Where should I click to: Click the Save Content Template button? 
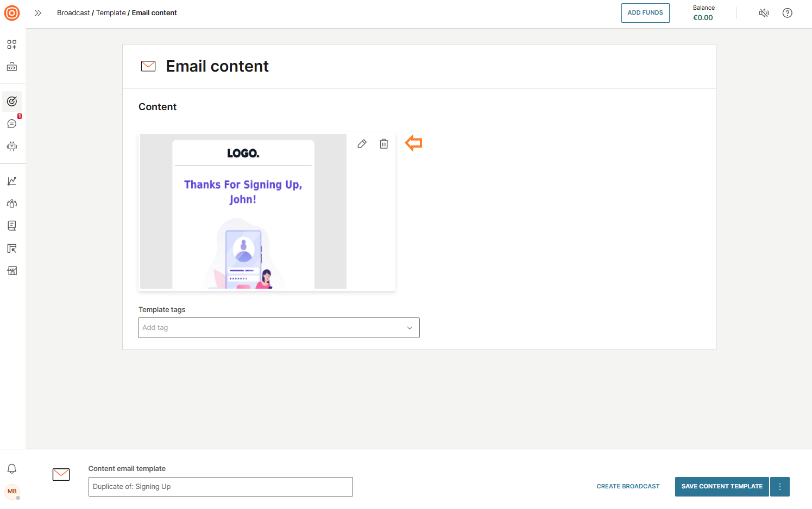722,487
